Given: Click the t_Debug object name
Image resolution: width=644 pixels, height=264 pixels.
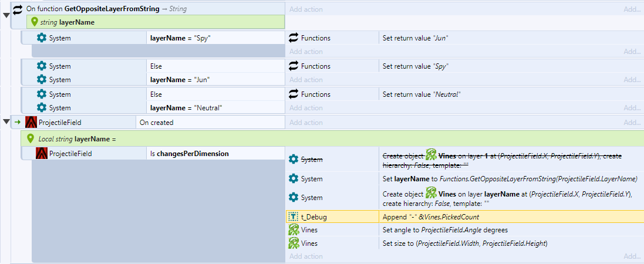Looking at the screenshot, I should (x=314, y=216).
